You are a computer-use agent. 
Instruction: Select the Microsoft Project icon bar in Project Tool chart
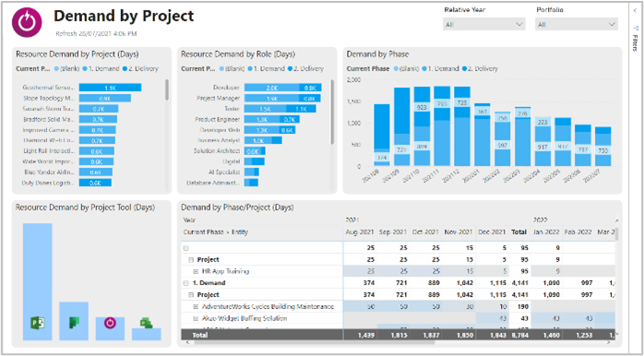coord(38,281)
